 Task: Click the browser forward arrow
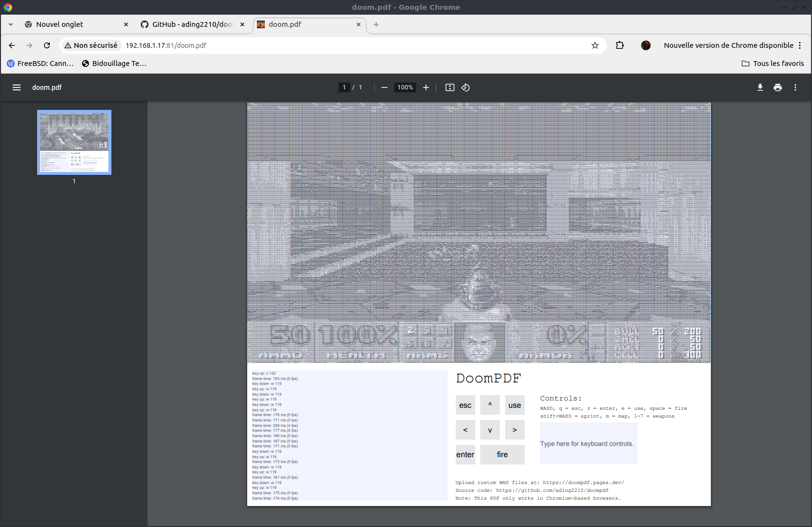[x=29, y=45]
